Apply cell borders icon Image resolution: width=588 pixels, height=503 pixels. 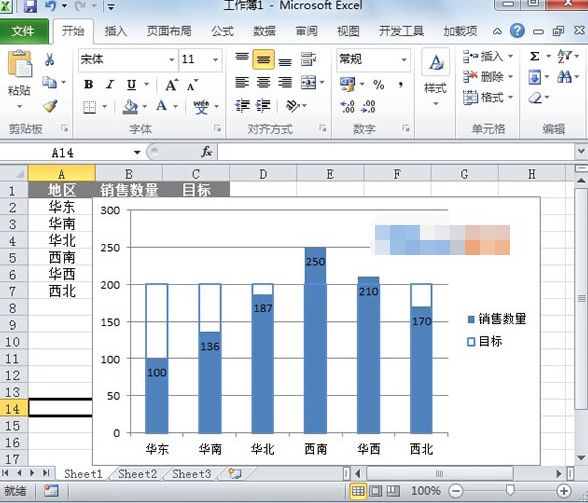tap(89, 107)
